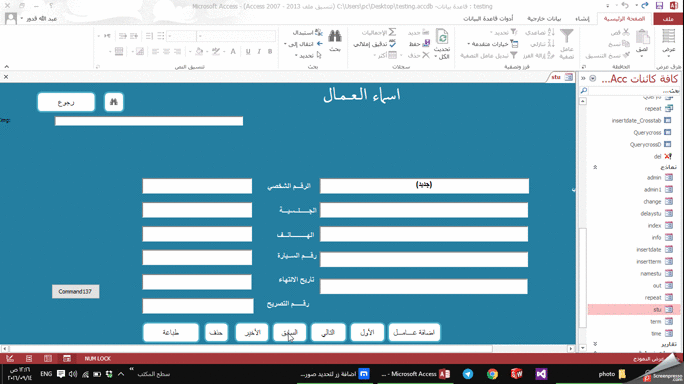This screenshot has width=684, height=384.
Task: Open the View icon at the ribbon's edge
Action: point(668,37)
